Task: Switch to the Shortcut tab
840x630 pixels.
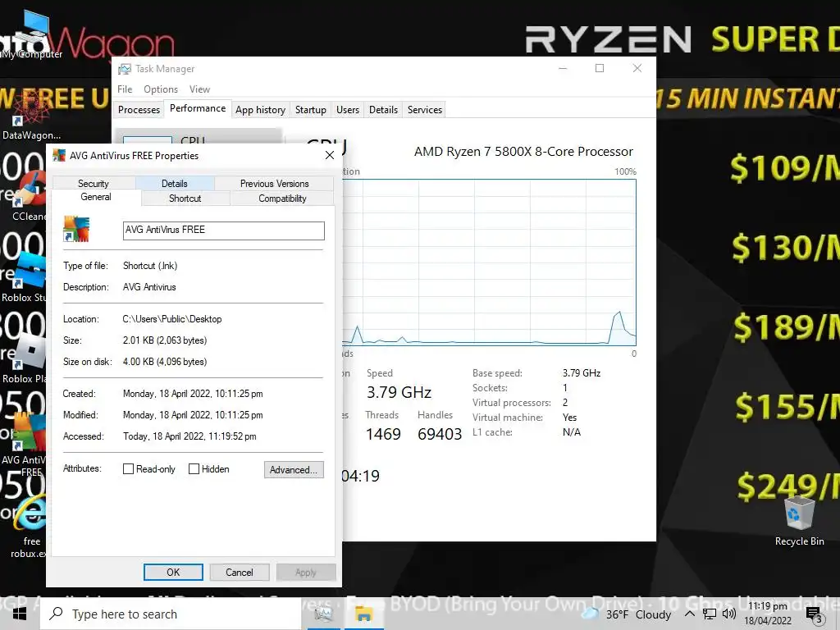Action: [185, 199]
